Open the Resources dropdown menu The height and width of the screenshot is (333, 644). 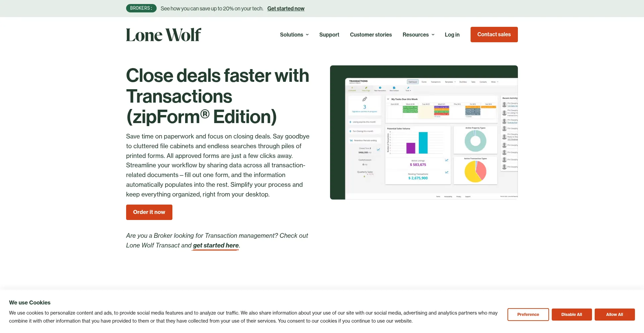pyautogui.click(x=418, y=35)
